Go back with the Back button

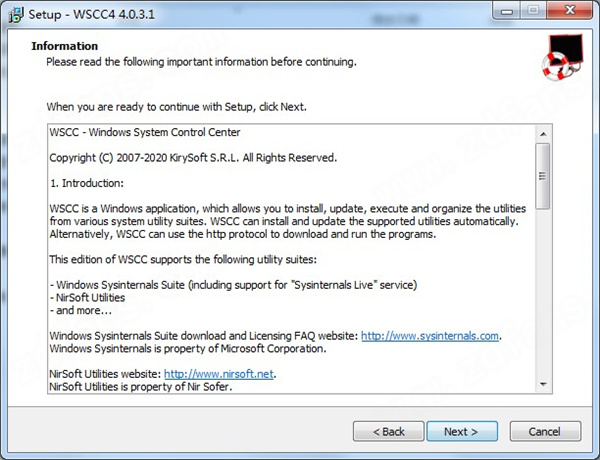coord(388,432)
